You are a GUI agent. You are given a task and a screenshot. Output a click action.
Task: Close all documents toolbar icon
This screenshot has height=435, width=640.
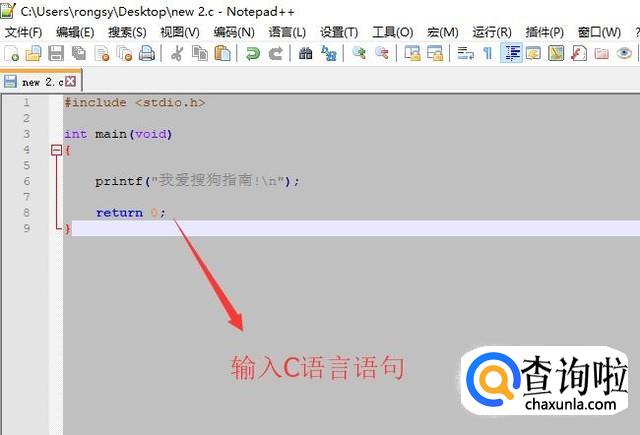pos(124,53)
